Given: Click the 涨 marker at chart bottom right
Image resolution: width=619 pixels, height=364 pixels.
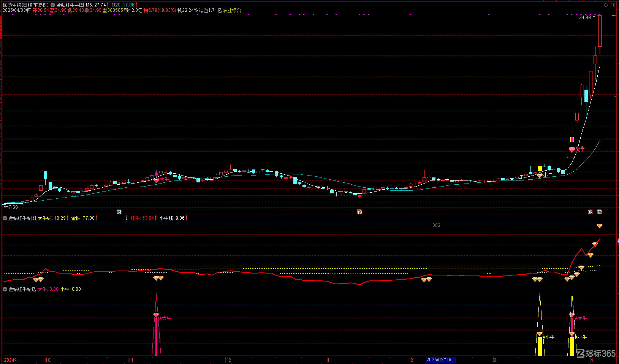Looking at the screenshot, I should 590,212.
